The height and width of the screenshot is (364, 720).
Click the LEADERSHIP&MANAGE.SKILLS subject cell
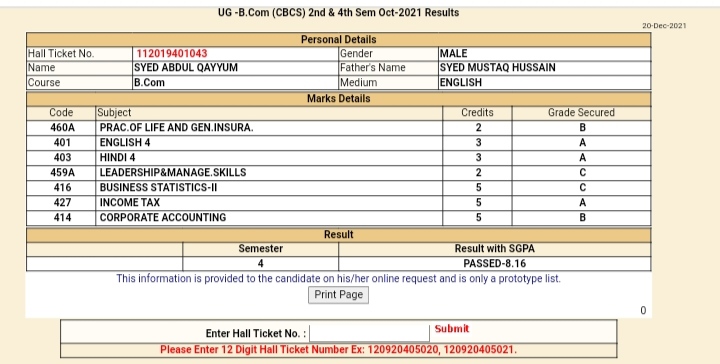pos(269,173)
